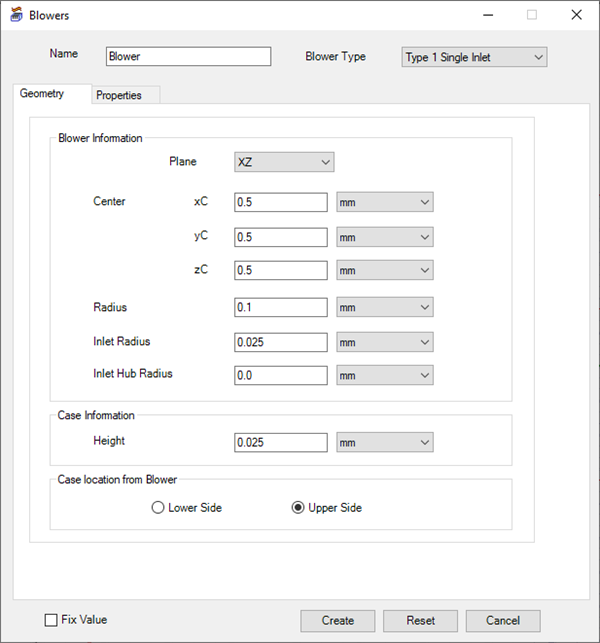Image resolution: width=600 pixels, height=643 pixels.
Task: Click the zC center value field
Action: point(281,271)
